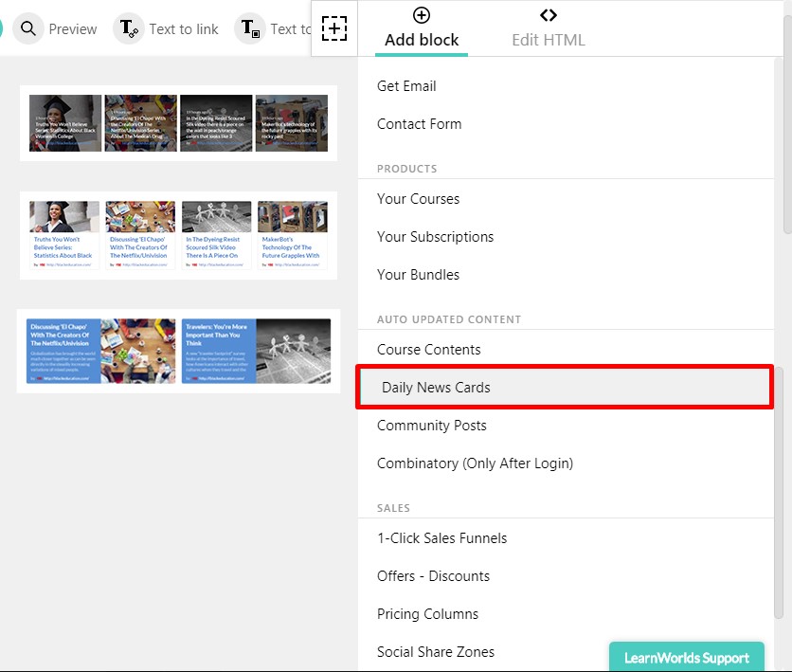Click the Preview magnifier icon
This screenshot has width=792, height=672.
[28, 28]
